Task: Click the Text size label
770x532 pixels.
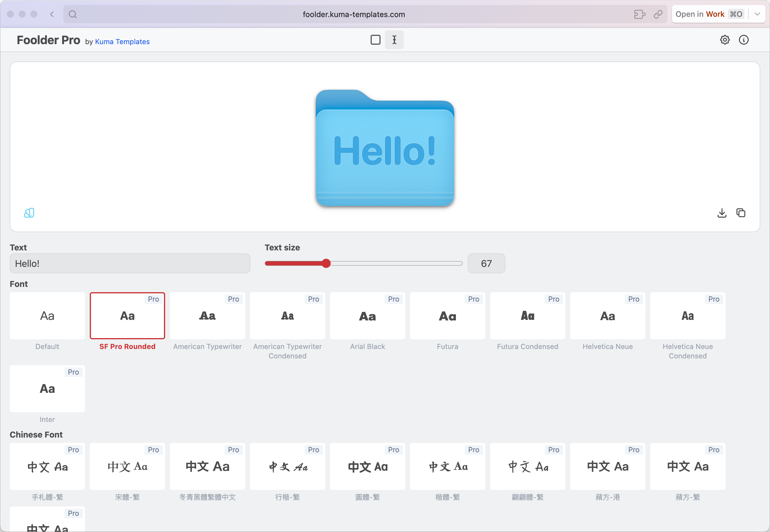Action: coord(282,248)
